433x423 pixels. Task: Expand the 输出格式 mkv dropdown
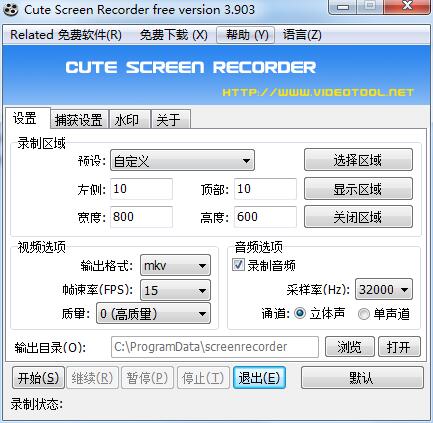click(175, 265)
